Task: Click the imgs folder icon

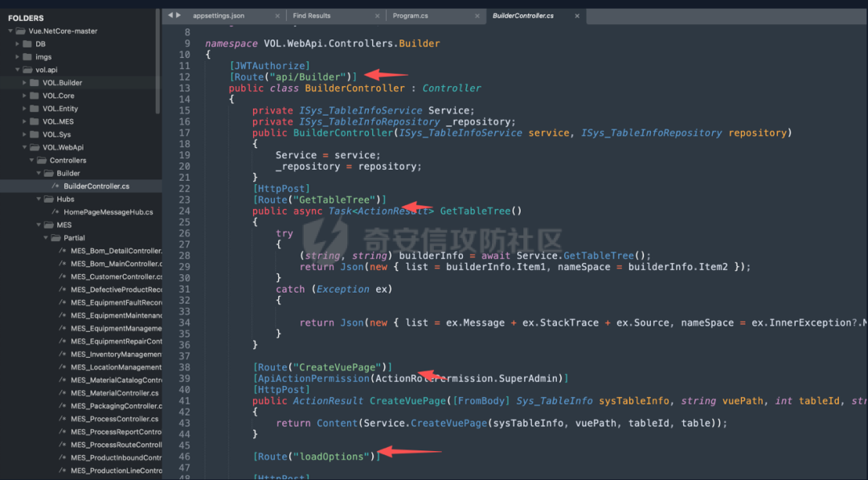Action: click(x=27, y=56)
